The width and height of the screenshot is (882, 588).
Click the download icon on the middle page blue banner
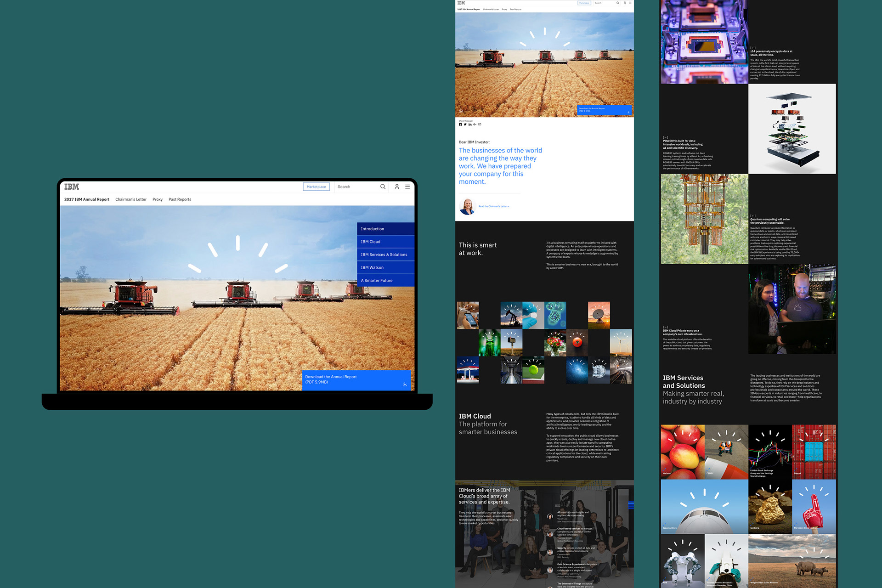click(628, 112)
